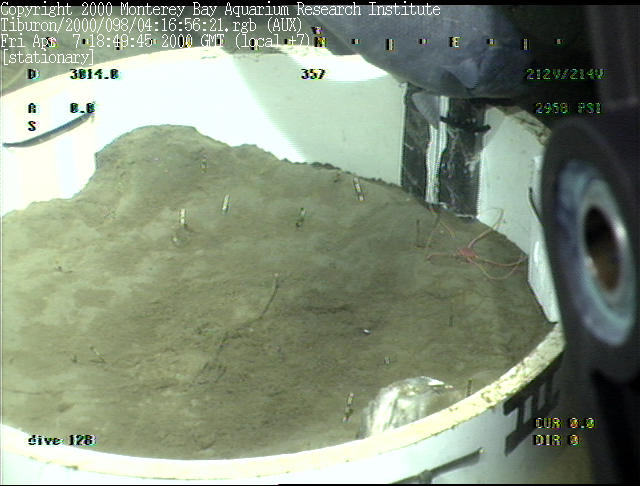This screenshot has height=486, width=640.
Task: Click the pressure reading '2958 PSI'
Action: tap(568, 108)
